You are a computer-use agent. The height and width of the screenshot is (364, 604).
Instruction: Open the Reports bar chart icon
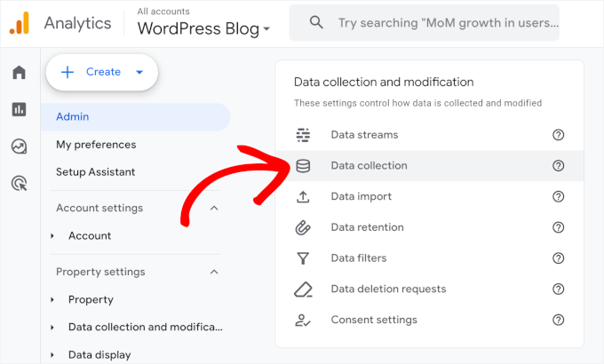point(19,109)
